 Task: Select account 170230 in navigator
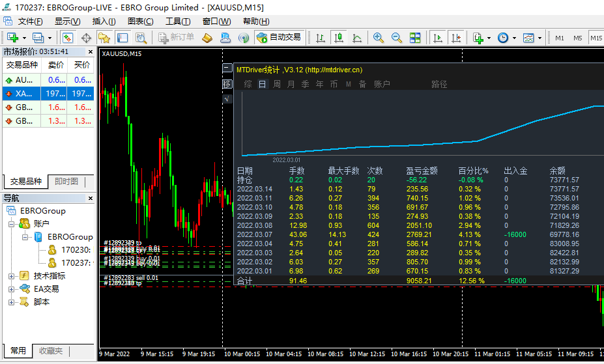pos(70,250)
